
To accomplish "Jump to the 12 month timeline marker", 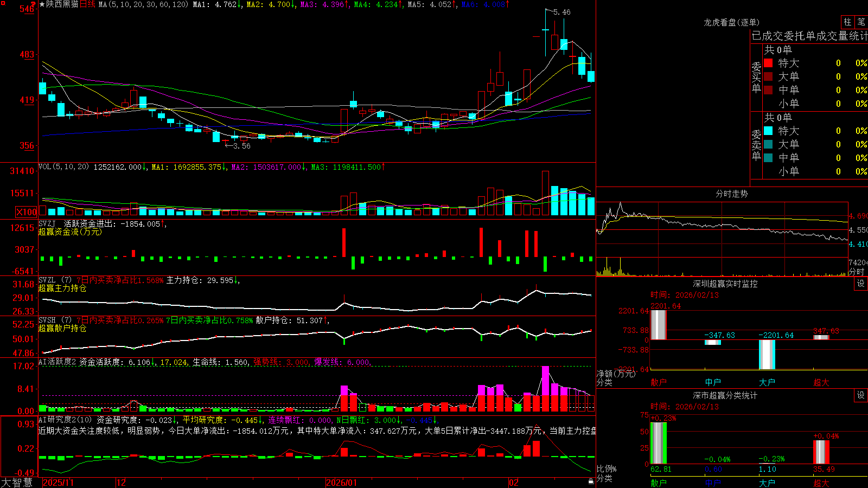I will click(122, 483).
